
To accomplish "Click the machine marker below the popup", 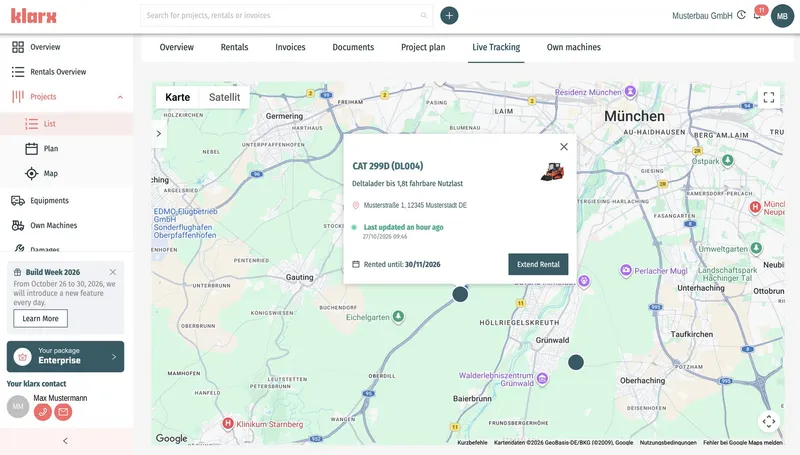I will [460, 294].
